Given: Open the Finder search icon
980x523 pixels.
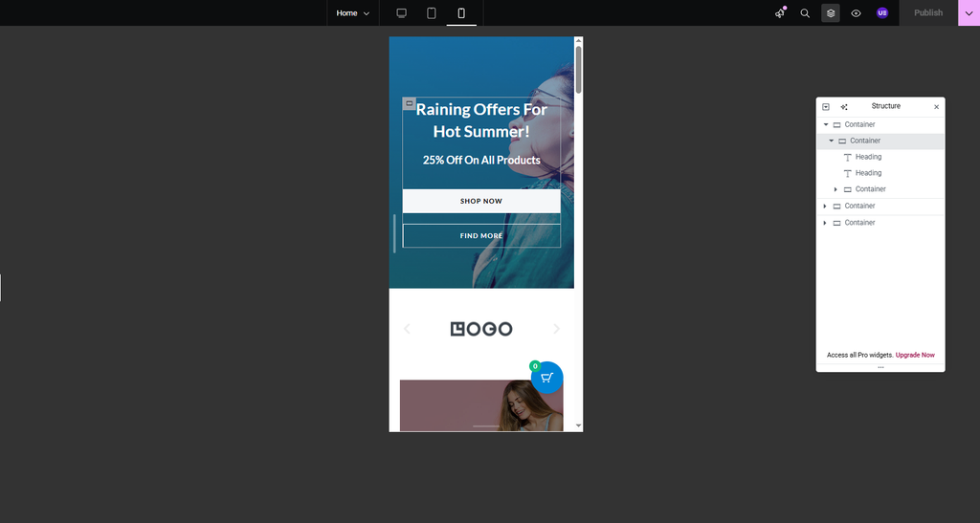Looking at the screenshot, I should click(805, 13).
